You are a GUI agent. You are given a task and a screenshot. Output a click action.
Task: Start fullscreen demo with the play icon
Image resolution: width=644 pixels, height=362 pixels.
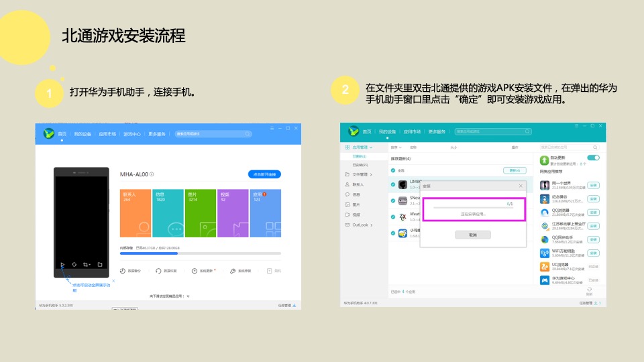pos(62,265)
